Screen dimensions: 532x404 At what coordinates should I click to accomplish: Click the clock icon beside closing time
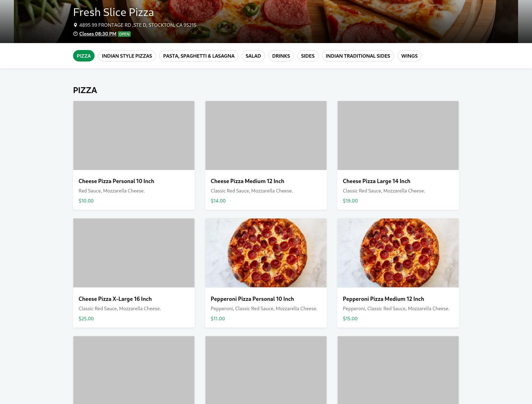coord(75,34)
